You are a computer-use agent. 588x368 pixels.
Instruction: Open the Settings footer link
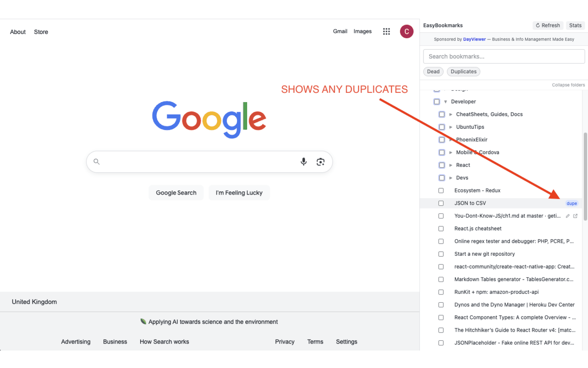point(346,342)
